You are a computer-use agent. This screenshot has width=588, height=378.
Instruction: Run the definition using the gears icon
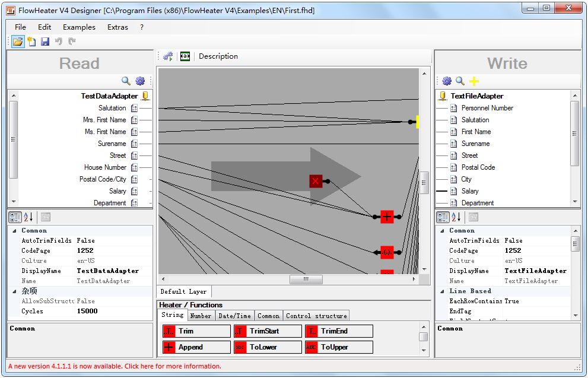point(168,56)
